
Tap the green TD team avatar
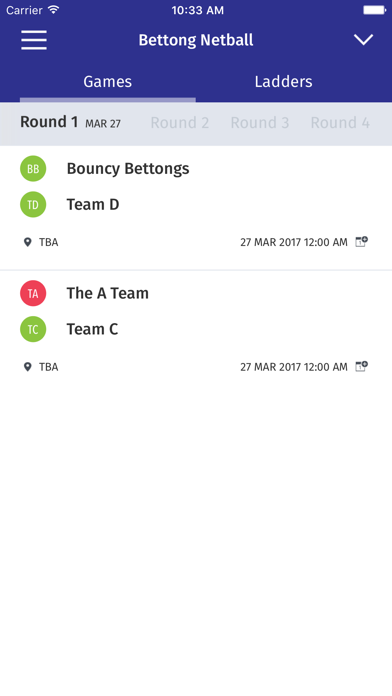point(33,205)
